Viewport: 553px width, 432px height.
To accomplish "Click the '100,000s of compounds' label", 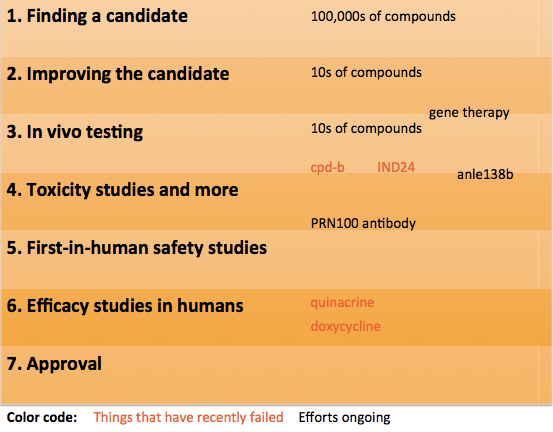I will point(383,17).
